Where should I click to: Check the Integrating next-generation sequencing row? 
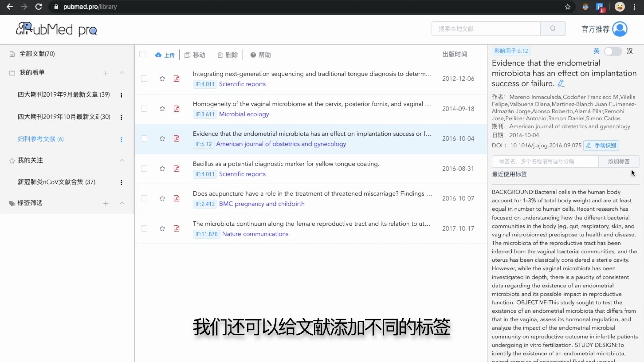pyautogui.click(x=144, y=79)
